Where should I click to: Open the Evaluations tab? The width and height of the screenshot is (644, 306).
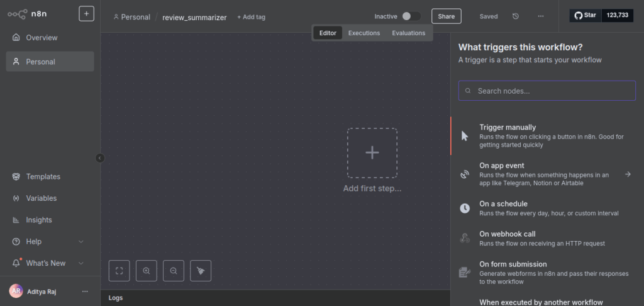point(408,33)
